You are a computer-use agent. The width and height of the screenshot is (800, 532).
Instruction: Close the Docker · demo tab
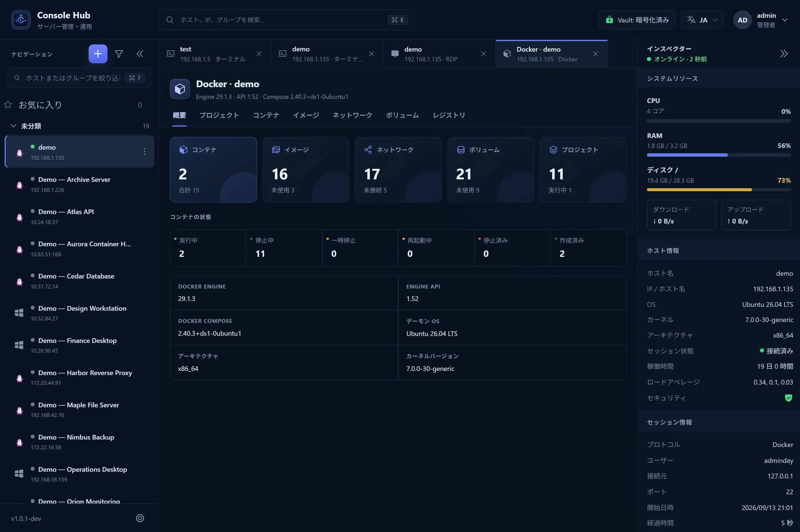coord(595,54)
